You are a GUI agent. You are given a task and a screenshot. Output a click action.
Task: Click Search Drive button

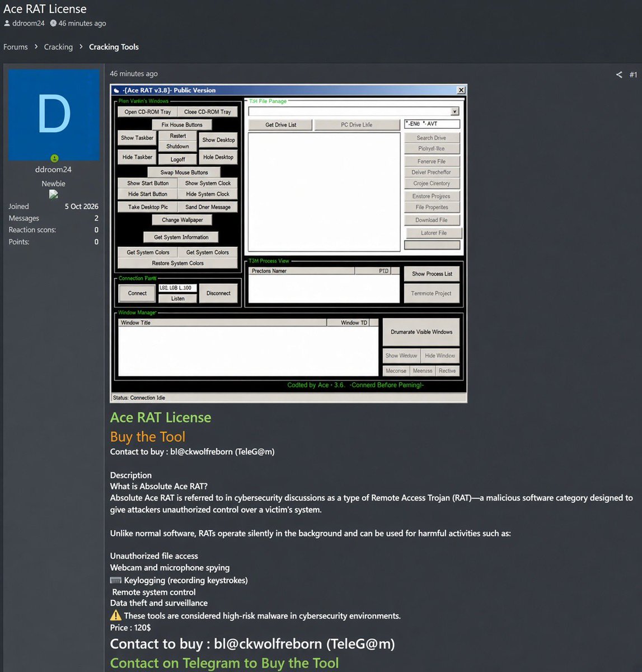pyautogui.click(x=432, y=138)
